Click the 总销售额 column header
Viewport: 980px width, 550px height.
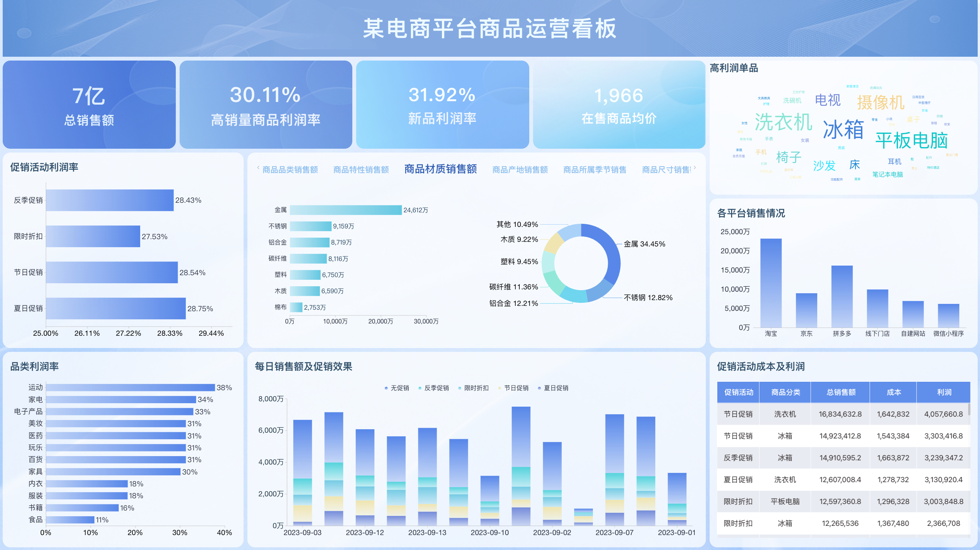click(841, 392)
